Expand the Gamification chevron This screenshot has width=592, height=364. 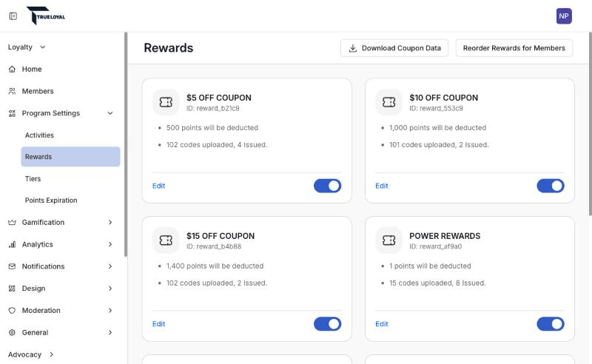[110, 223]
